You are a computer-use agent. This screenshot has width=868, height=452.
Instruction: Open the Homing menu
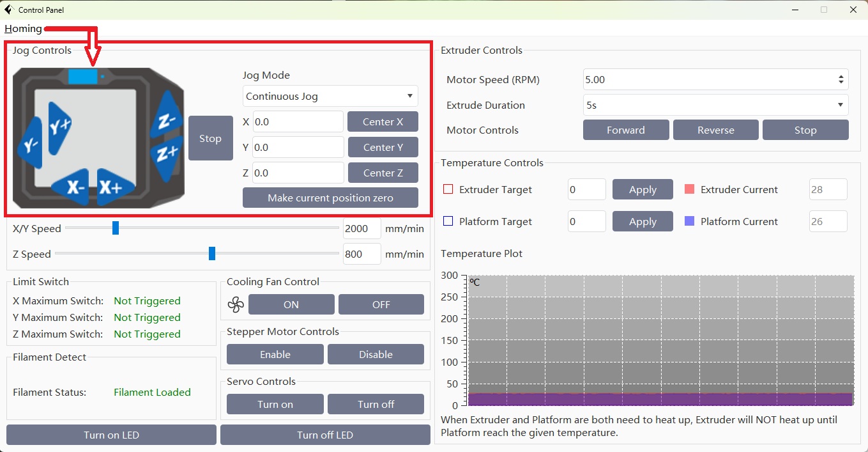tap(23, 29)
